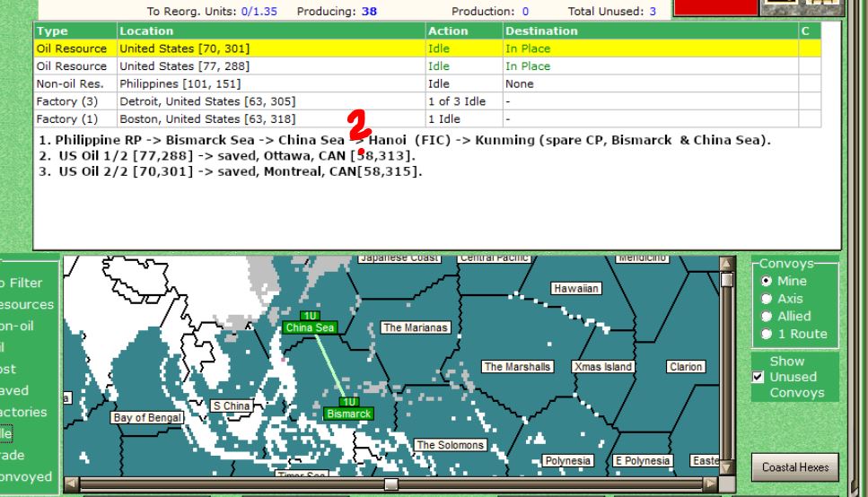The height and width of the screenshot is (497, 868).
Task: Select Allied convoys radio button
Action: [x=767, y=317]
